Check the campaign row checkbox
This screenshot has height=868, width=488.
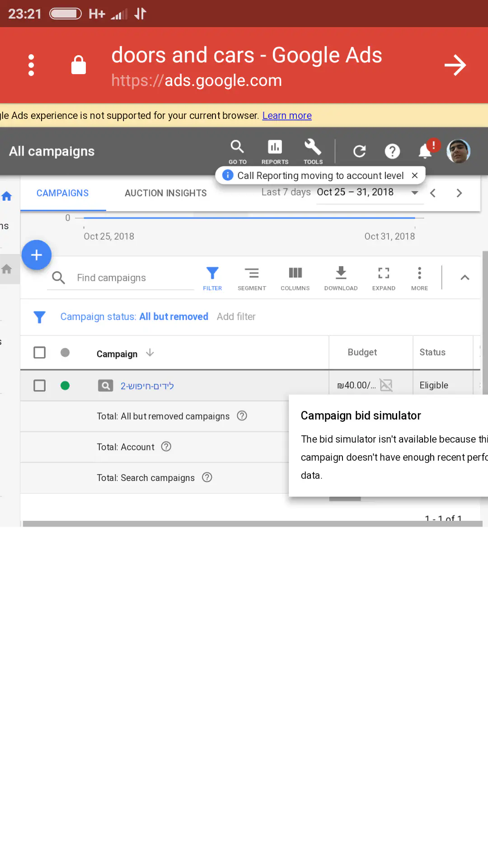tap(40, 386)
